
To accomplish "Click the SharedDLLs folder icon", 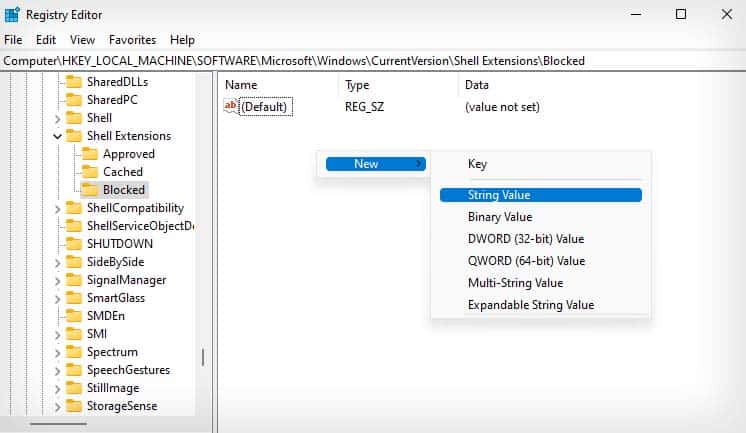I will (x=74, y=82).
